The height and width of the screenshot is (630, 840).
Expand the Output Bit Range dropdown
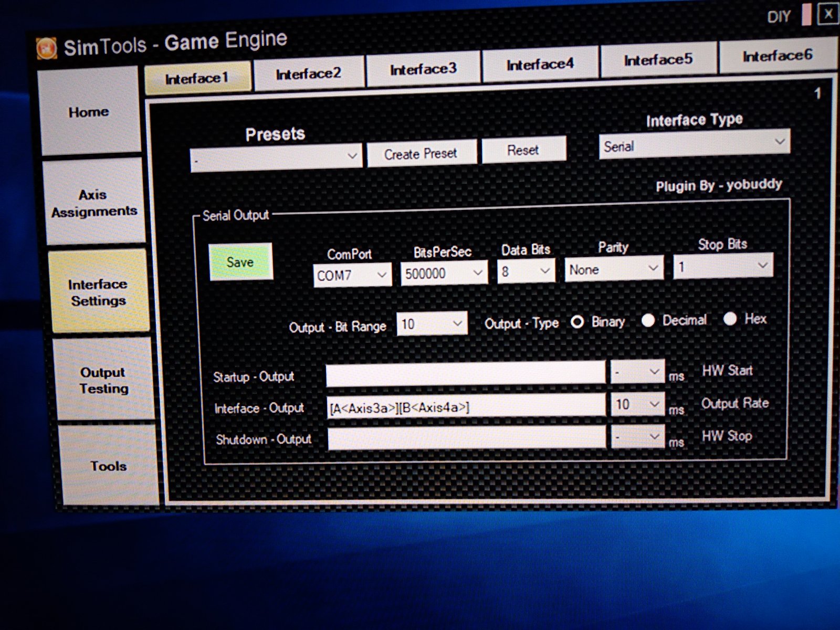click(432, 324)
